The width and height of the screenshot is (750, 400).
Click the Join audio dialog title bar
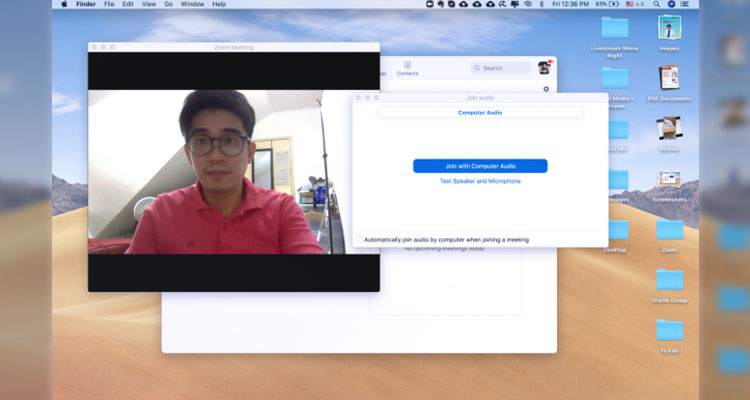(x=480, y=98)
